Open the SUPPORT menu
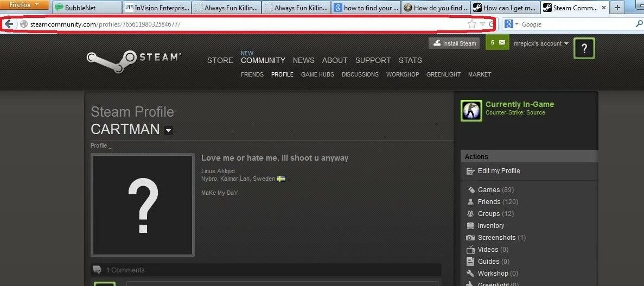Viewport: 644px width, 286px height. tap(373, 60)
